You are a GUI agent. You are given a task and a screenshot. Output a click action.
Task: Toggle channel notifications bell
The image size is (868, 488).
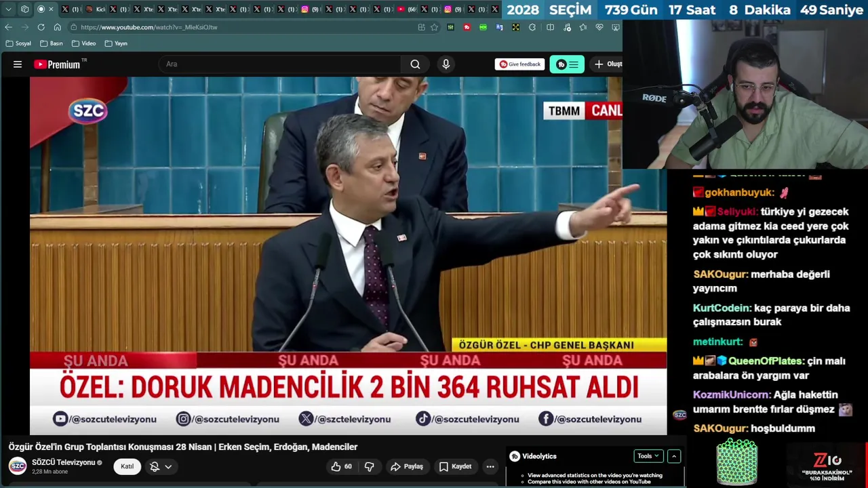click(155, 466)
